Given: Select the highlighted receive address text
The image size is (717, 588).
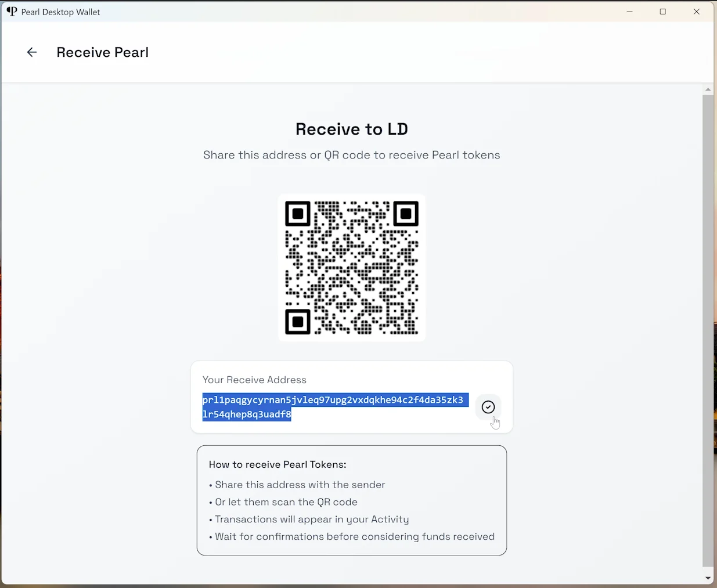Looking at the screenshot, I should click(335, 407).
